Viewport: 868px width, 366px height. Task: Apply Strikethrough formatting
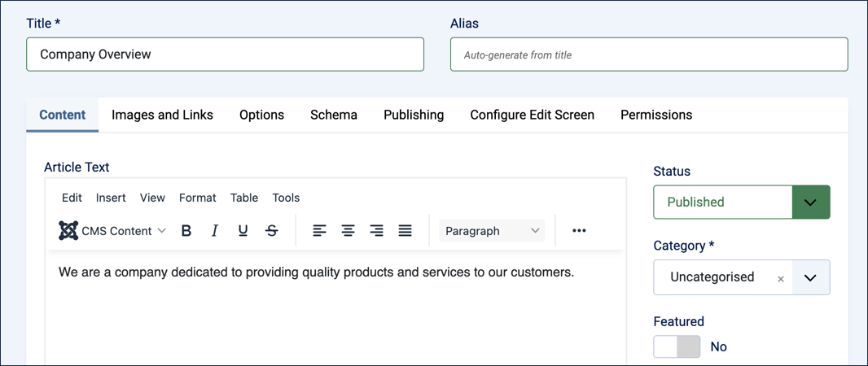click(x=271, y=230)
